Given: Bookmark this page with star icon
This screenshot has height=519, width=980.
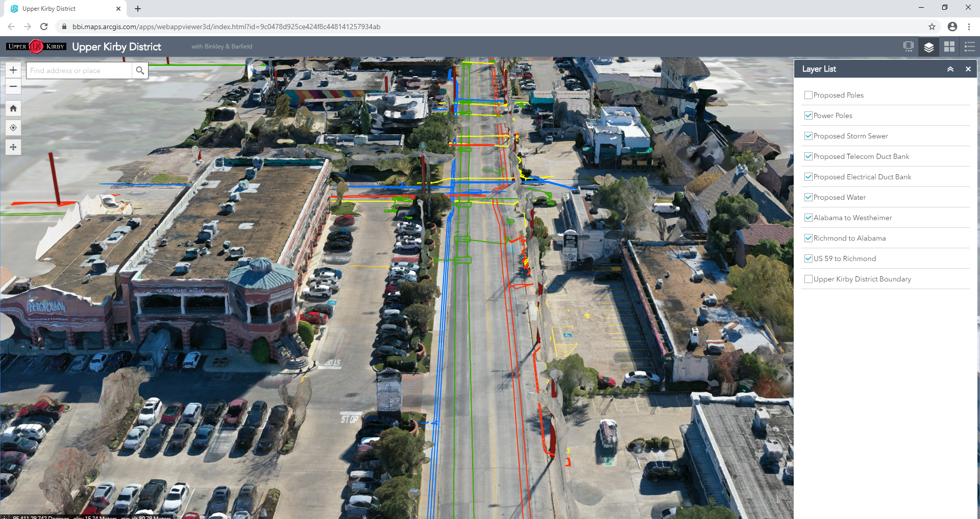Looking at the screenshot, I should [x=932, y=27].
